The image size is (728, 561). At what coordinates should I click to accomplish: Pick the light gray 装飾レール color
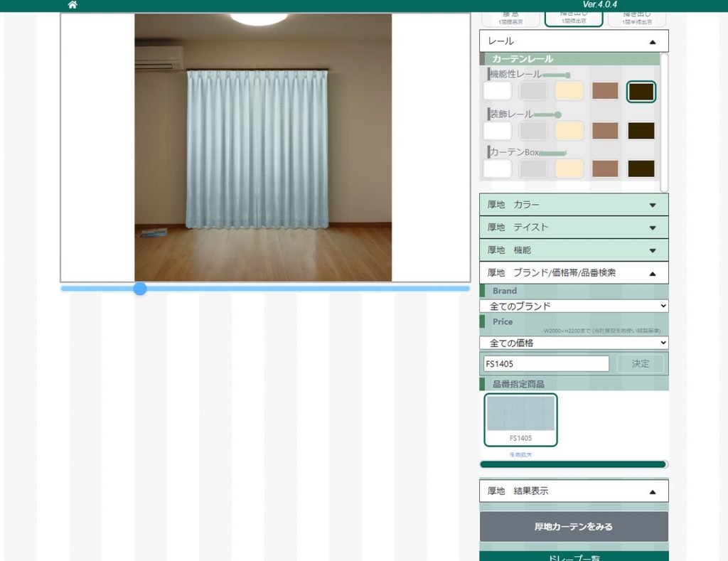pos(533,131)
